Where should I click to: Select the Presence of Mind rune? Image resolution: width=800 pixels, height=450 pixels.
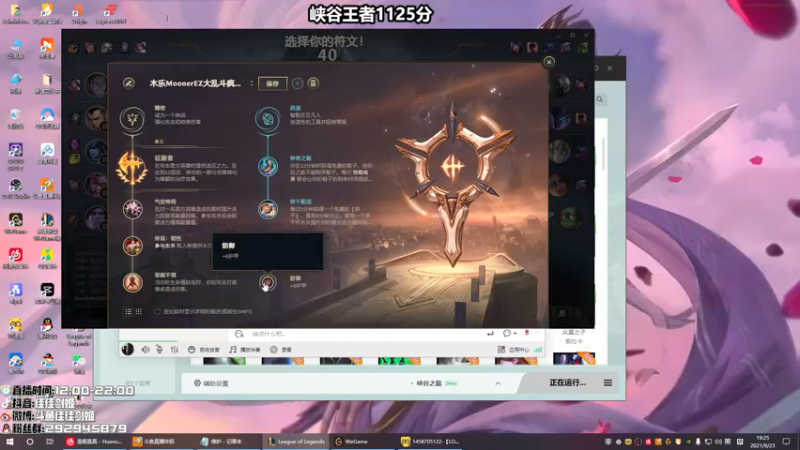tap(133, 209)
